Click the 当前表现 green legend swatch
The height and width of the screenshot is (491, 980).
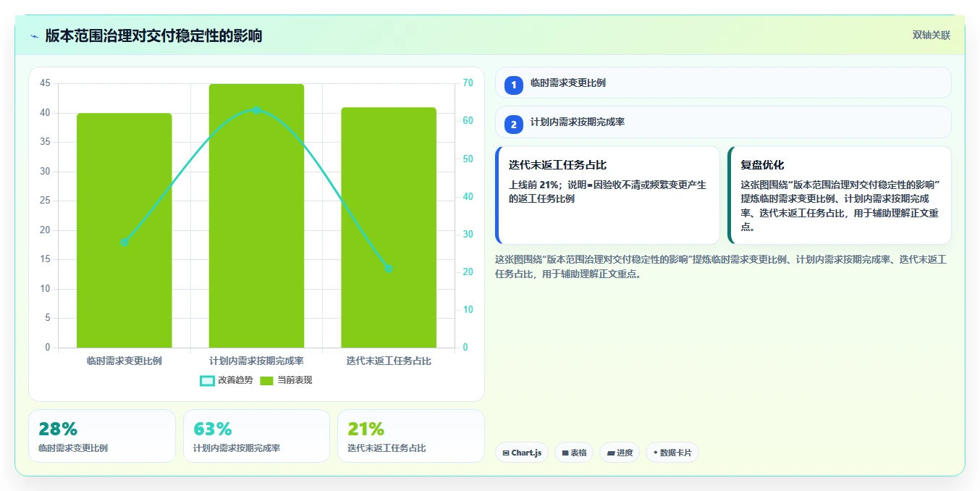[x=267, y=380]
